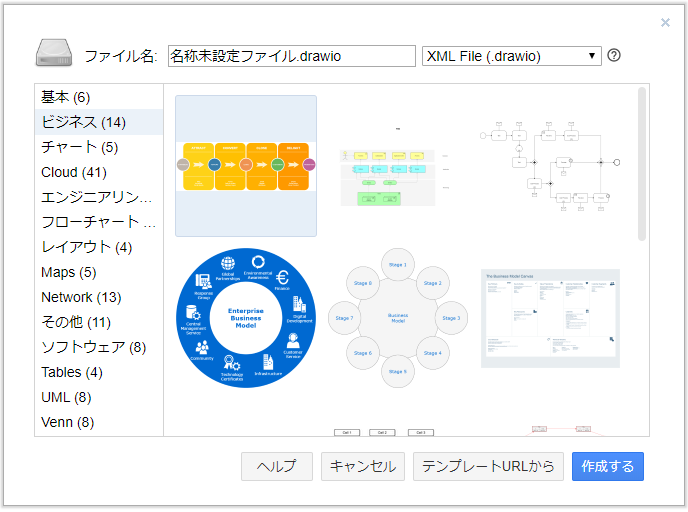Click the device storage drive icon

pos(54,53)
